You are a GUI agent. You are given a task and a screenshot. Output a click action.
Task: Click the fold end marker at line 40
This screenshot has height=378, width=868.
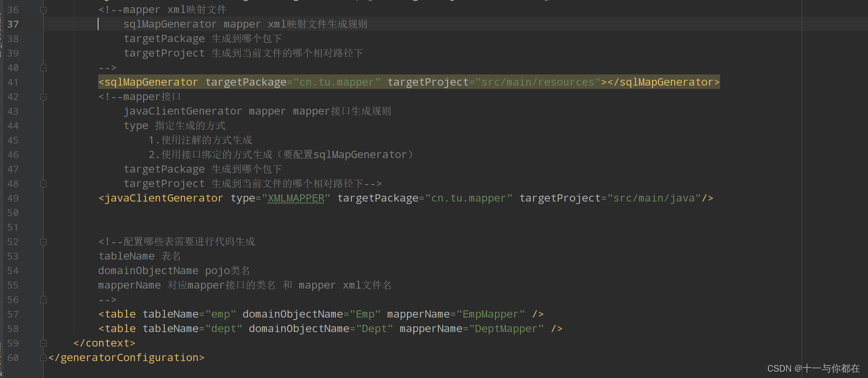[x=43, y=68]
